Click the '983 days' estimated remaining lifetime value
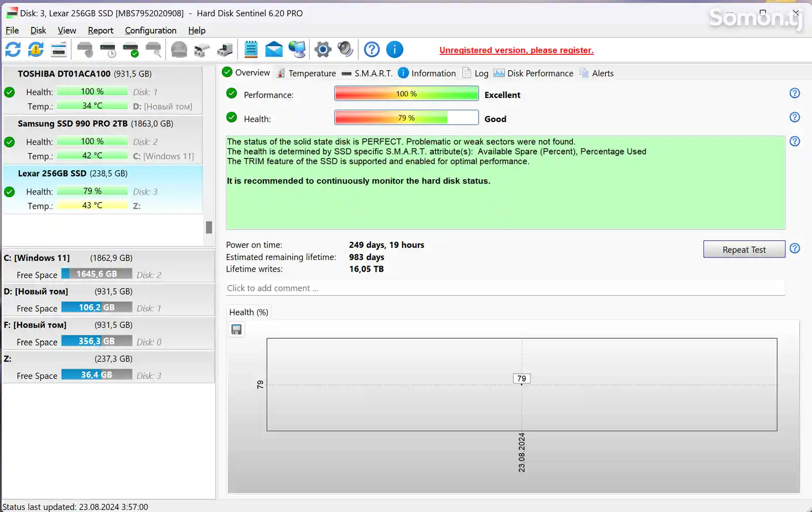The width and height of the screenshot is (812, 512). pos(366,257)
